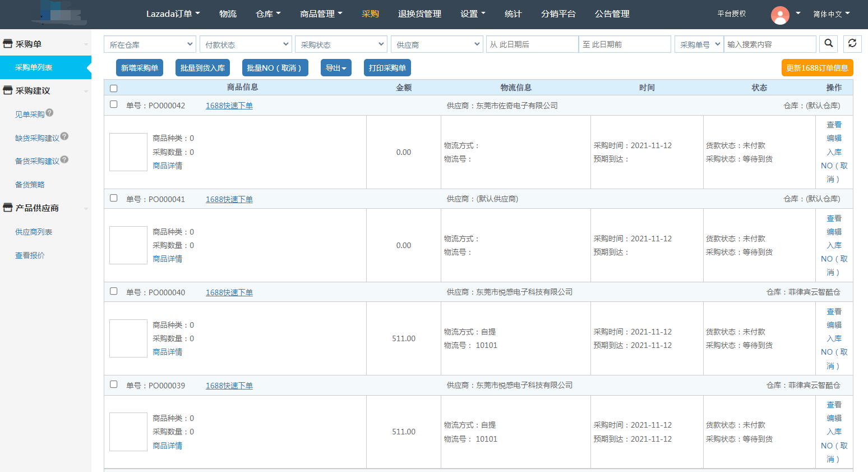Click help icon next to 见单采购
Viewport: 868px width, 472px height.
point(49,113)
